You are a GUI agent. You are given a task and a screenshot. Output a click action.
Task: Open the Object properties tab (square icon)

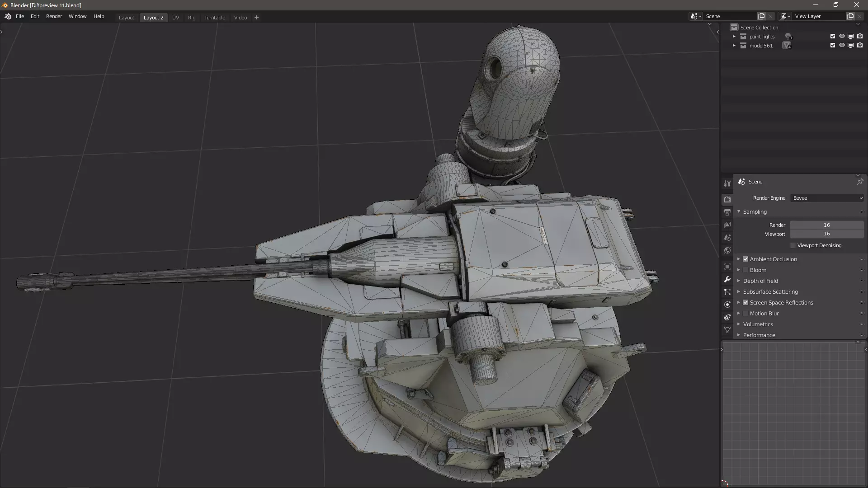click(x=727, y=267)
